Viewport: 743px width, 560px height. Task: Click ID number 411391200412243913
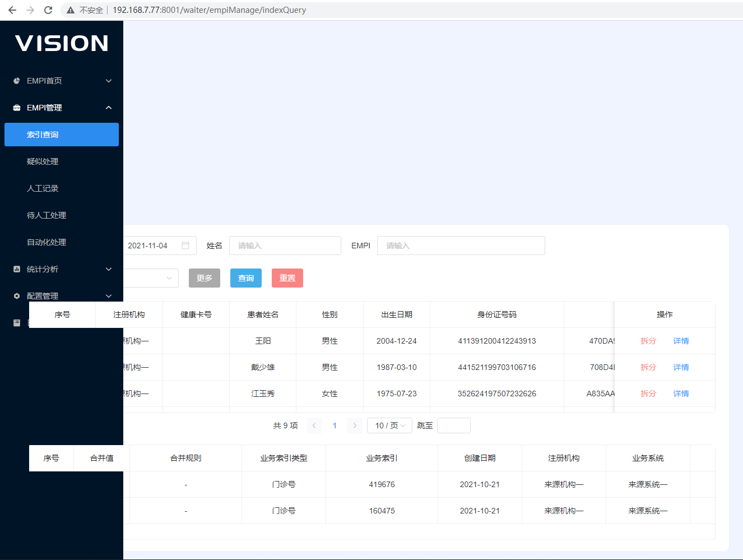(x=497, y=341)
